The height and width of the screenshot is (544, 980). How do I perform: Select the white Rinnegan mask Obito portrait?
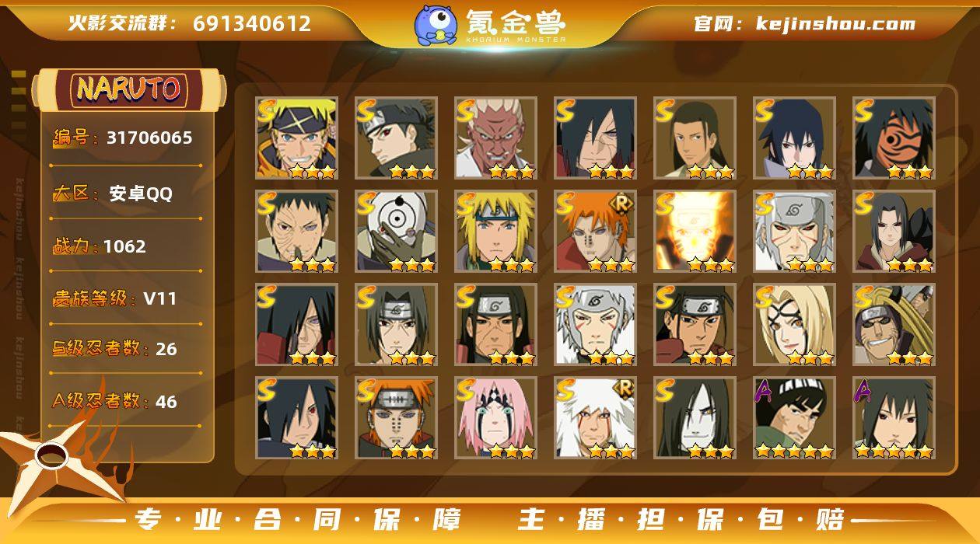396,232
